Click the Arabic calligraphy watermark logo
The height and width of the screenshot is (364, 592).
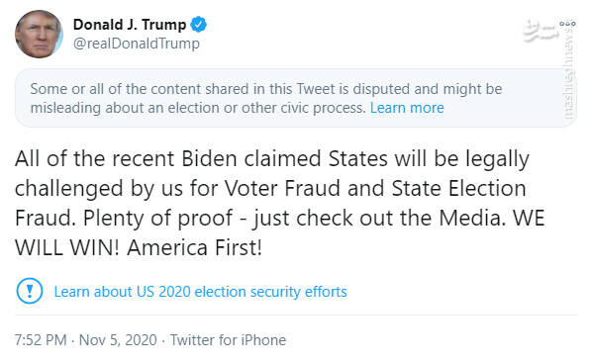point(541,32)
